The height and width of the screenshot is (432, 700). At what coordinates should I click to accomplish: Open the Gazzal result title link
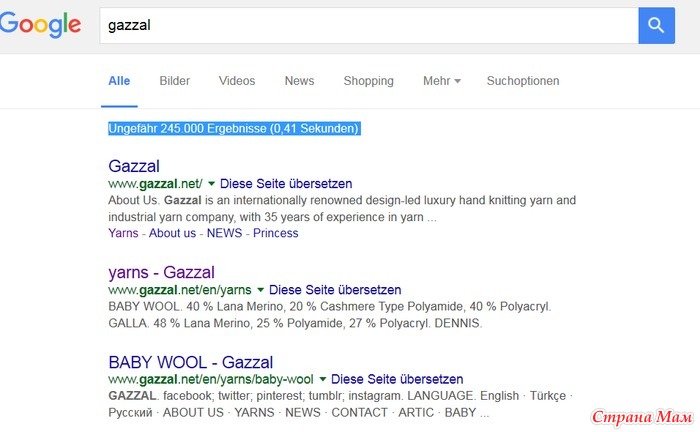134,166
